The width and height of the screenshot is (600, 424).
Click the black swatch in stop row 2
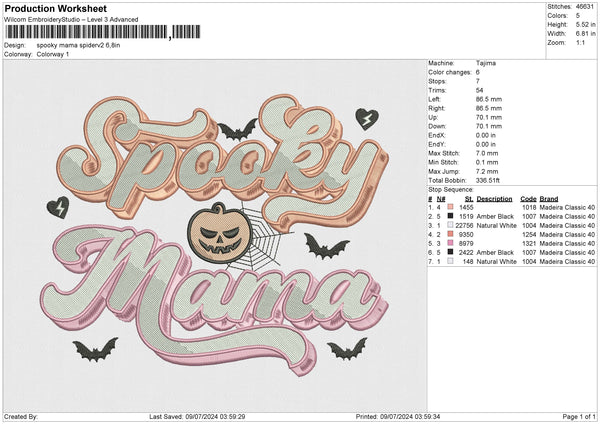(450, 216)
